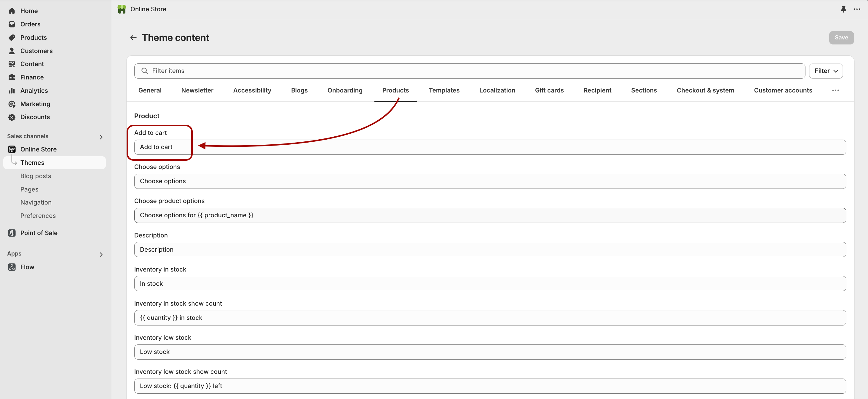Click the Online Store storefront icon in sidebar

point(12,149)
